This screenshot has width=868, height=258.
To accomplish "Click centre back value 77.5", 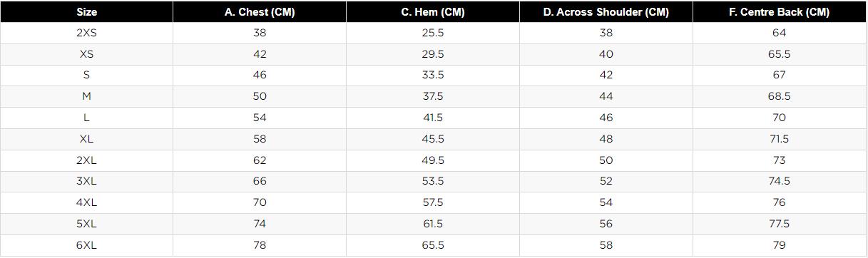I will tap(780, 224).
